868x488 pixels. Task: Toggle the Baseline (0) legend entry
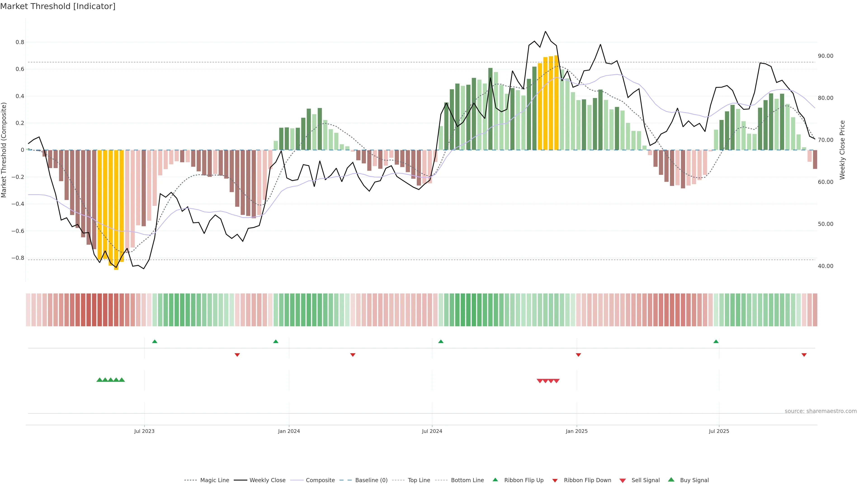371,480
